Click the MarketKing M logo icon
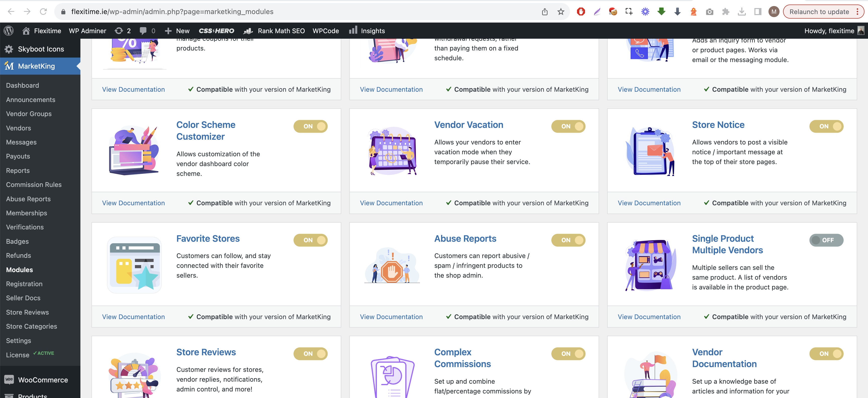Image resolution: width=868 pixels, height=398 pixels. click(9, 66)
